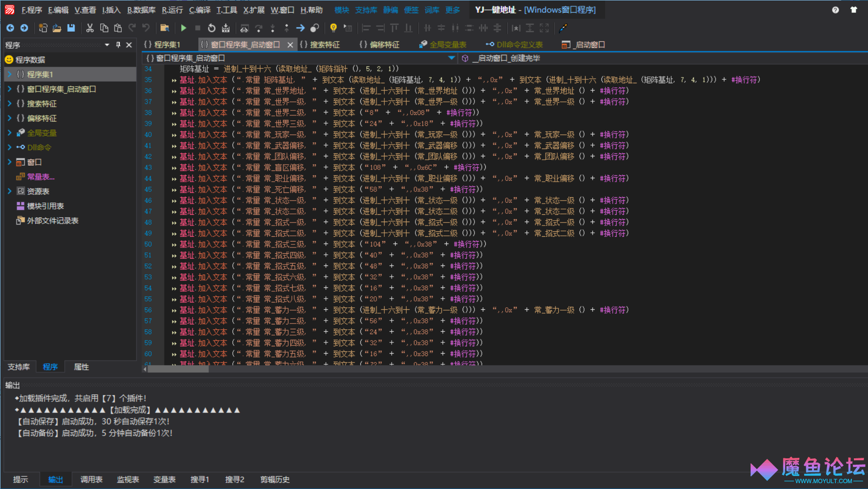The height and width of the screenshot is (489, 868).
Task: Click the 支持库 link in menu bar
Action: point(366,10)
